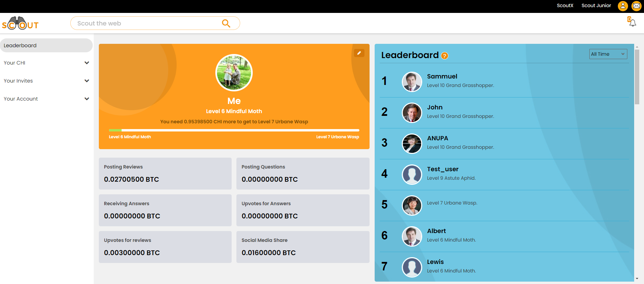
Task: Click the search magnifier icon
Action: (226, 23)
